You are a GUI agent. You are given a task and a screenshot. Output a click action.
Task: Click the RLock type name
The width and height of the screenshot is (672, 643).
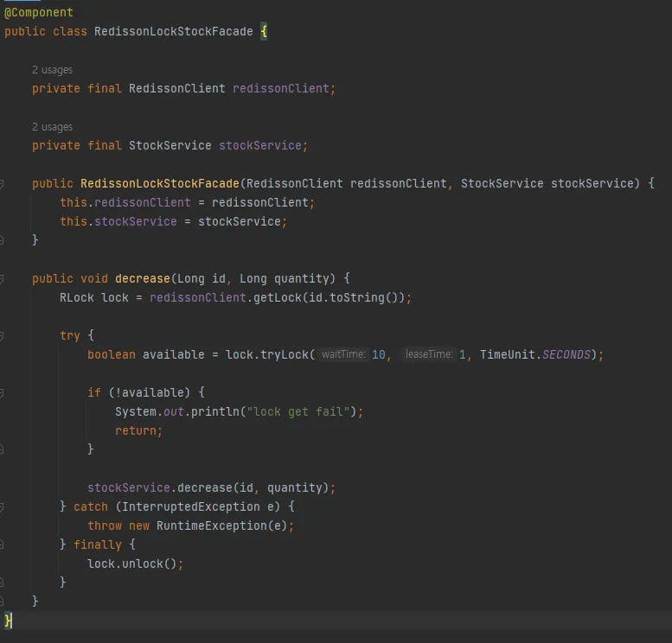click(77, 297)
